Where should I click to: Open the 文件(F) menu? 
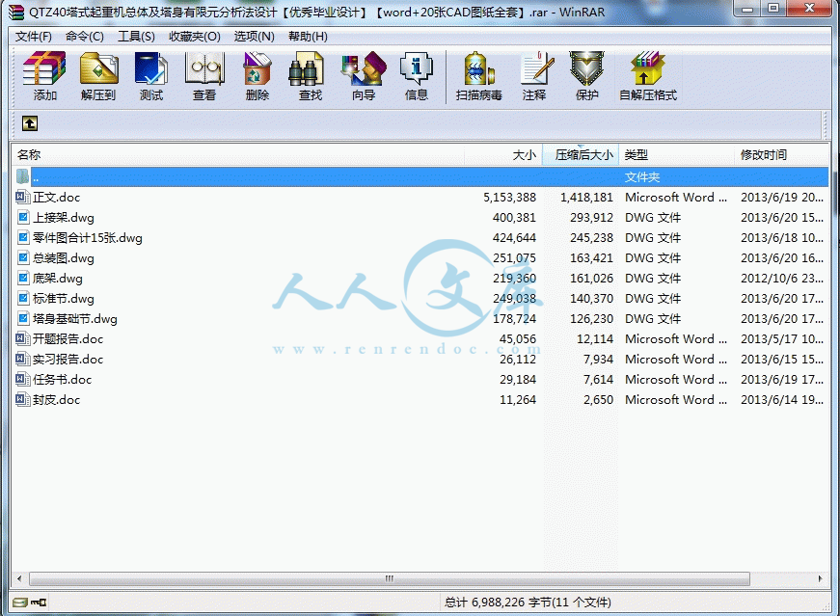(34, 37)
